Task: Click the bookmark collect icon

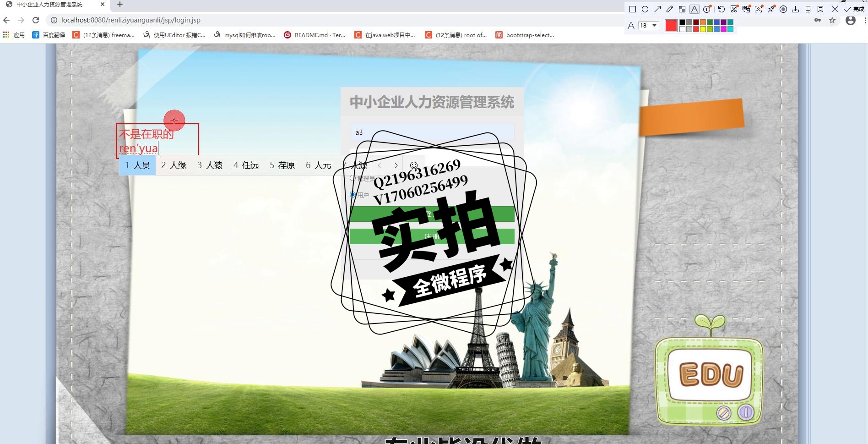Action: (820, 9)
